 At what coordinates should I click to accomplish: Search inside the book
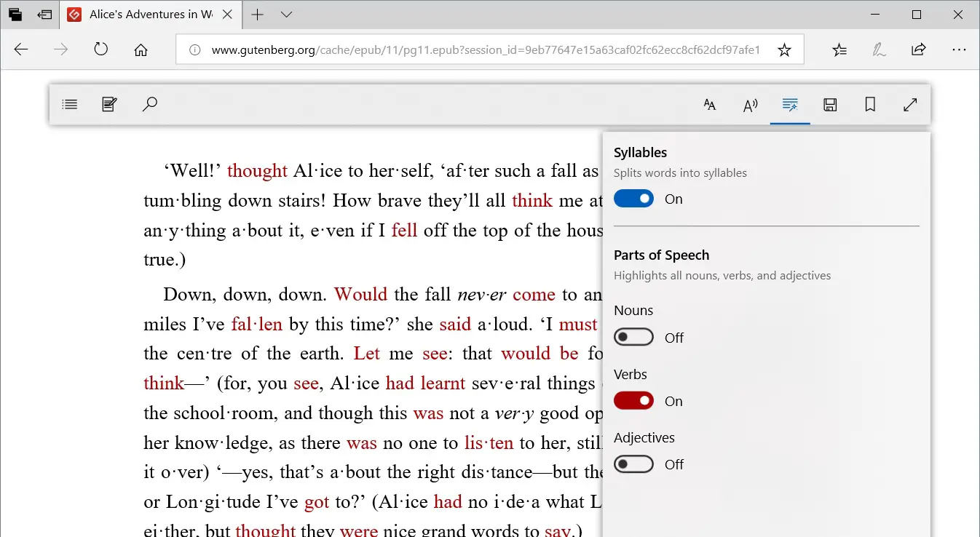(149, 105)
